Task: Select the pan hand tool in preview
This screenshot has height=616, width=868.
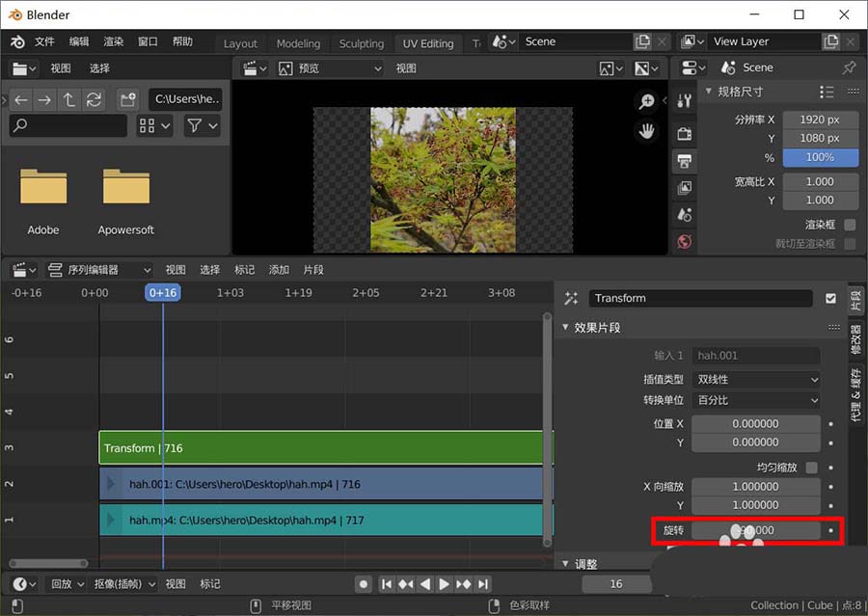Action: (646, 131)
